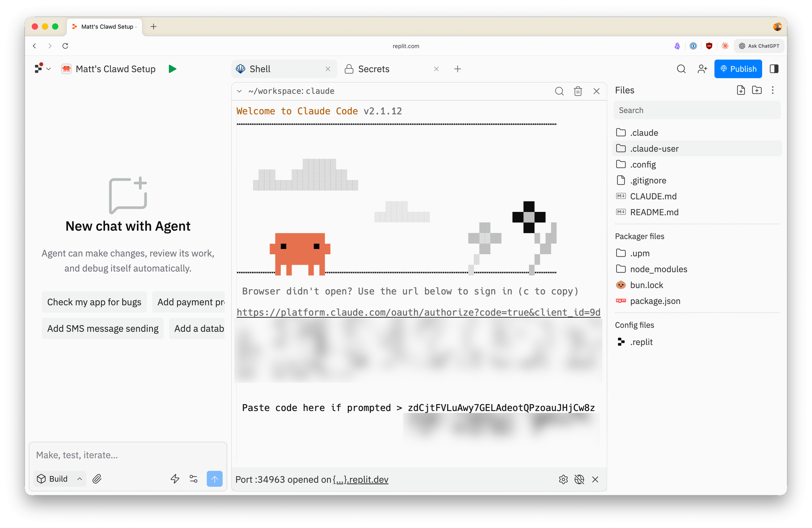Open the platform.claude.com OAuth link
The height and width of the screenshot is (528, 812).
[418, 313]
